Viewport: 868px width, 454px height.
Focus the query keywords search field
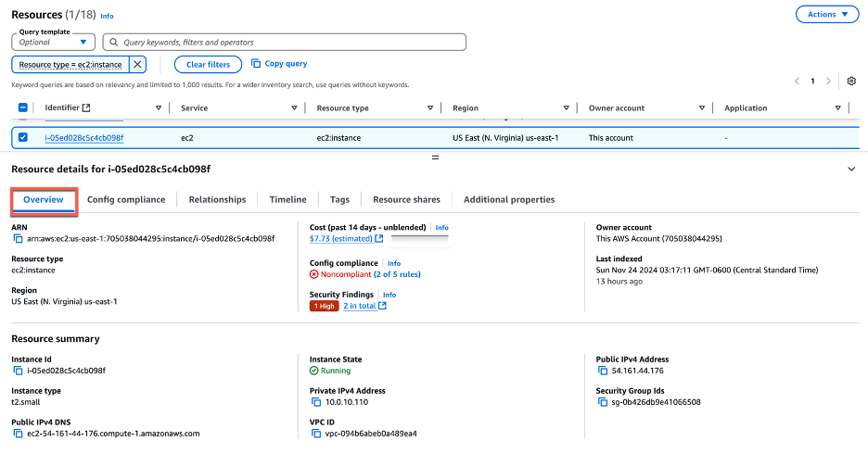point(285,42)
